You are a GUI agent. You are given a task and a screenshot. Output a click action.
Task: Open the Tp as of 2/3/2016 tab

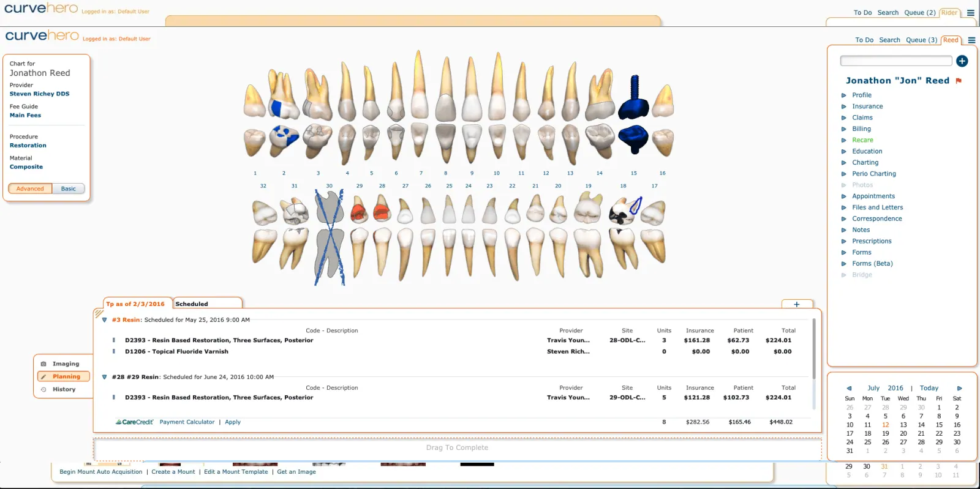[137, 304]
